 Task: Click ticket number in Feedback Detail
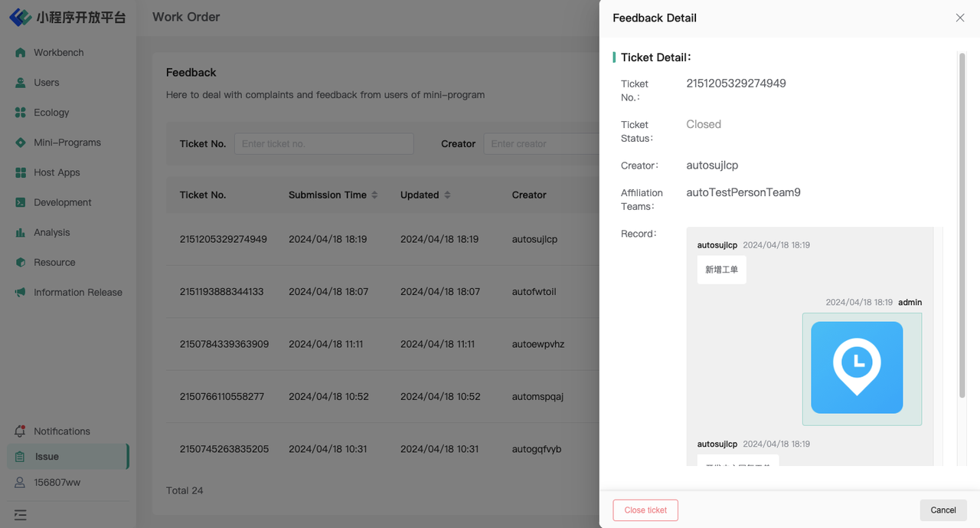click(736, 84)
